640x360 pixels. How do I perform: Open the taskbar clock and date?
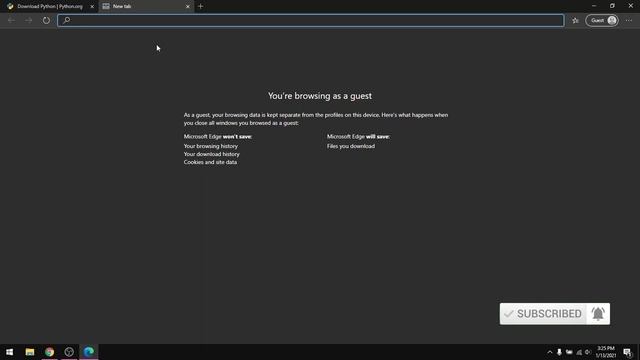[606, 352]
